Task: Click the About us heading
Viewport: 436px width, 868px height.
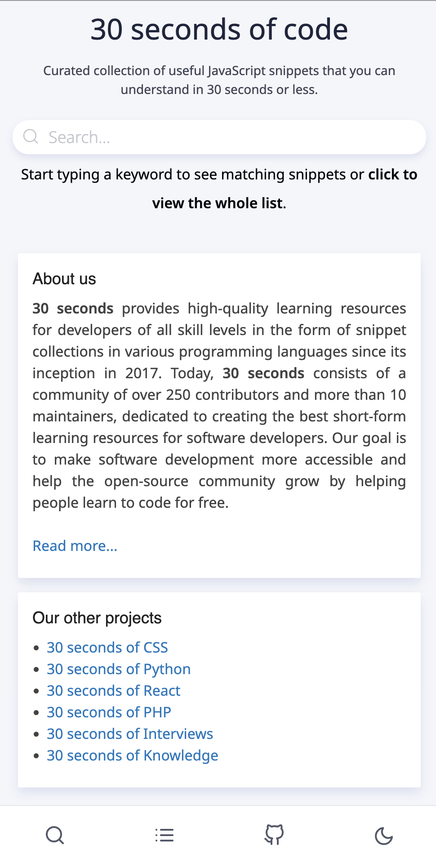Action: pyautogui.click(x=64, y=278)
